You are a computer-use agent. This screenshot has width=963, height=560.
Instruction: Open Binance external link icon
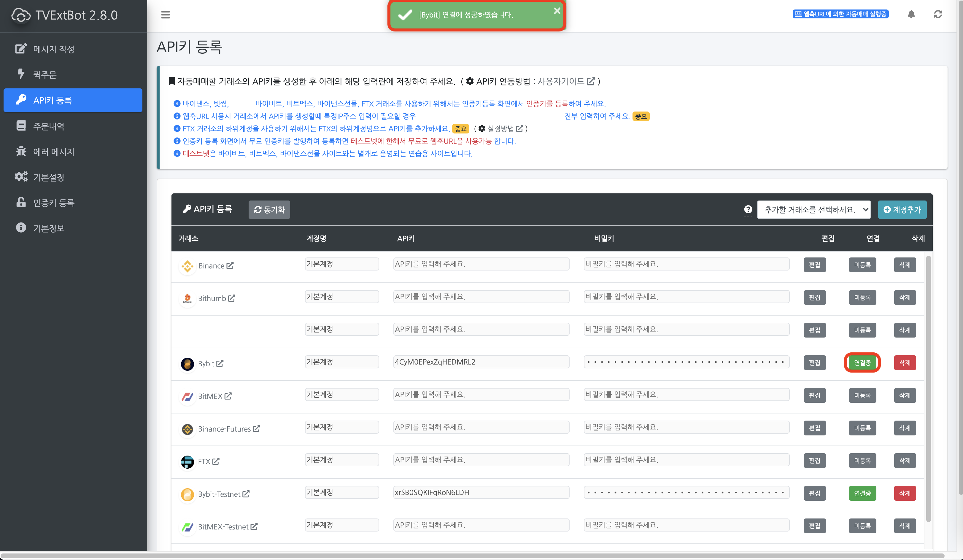[230, 265]
